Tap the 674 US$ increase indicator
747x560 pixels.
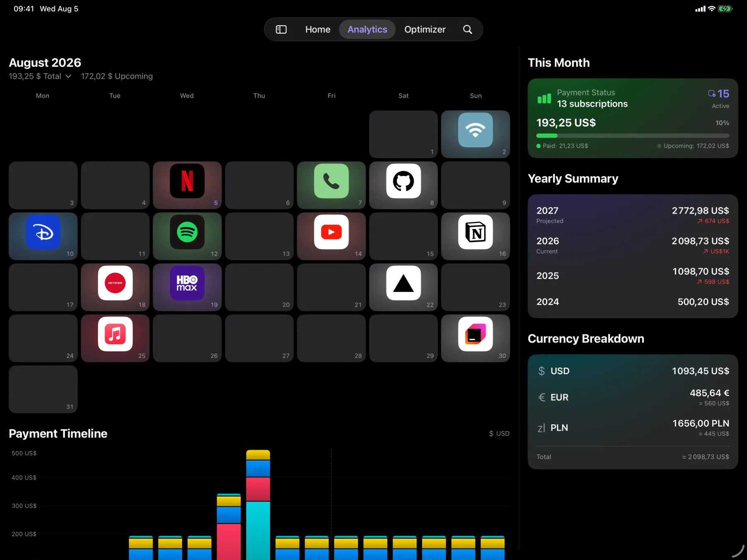pyautogui.click(x=713, y=221)
